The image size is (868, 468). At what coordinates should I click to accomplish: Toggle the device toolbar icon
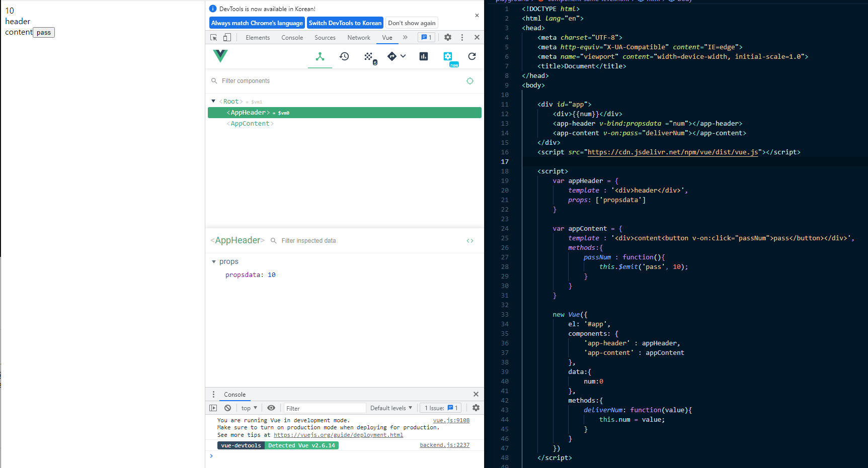227,38
